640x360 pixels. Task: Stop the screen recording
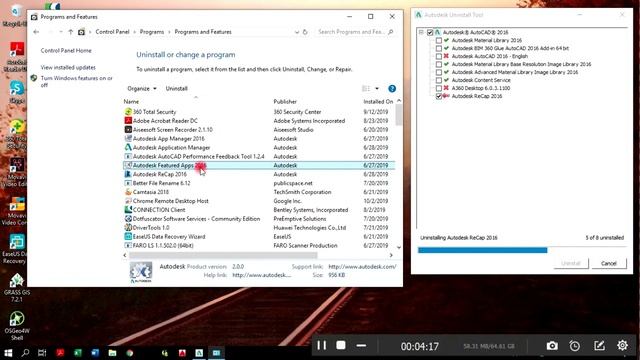click(x=341, y=346)
